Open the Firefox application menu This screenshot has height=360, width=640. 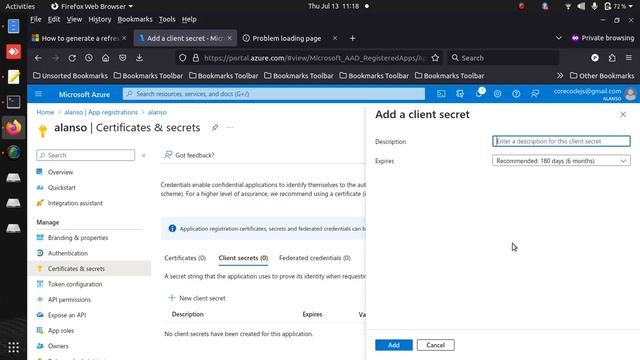pyautogui.click(x=629, y=58)
